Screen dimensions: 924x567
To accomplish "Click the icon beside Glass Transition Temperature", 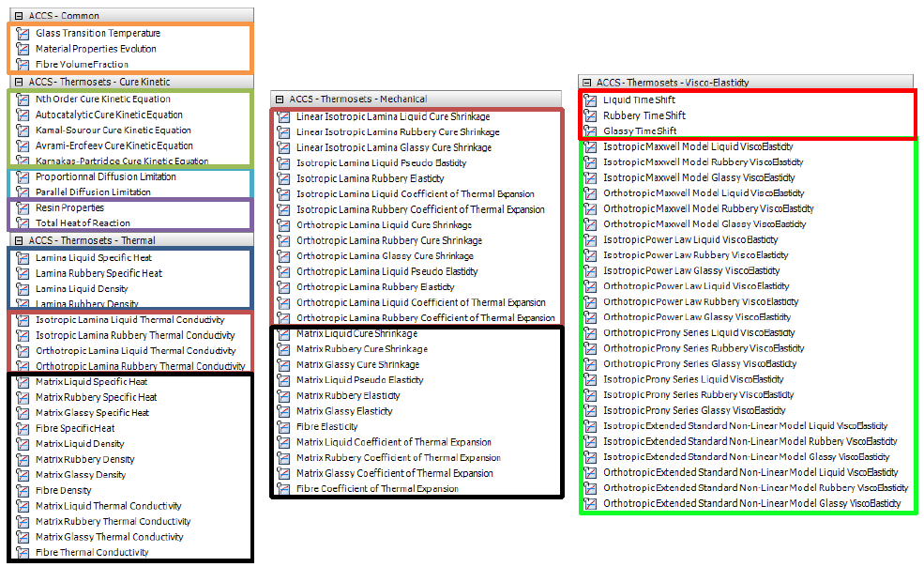I will [x=23, y=34].
